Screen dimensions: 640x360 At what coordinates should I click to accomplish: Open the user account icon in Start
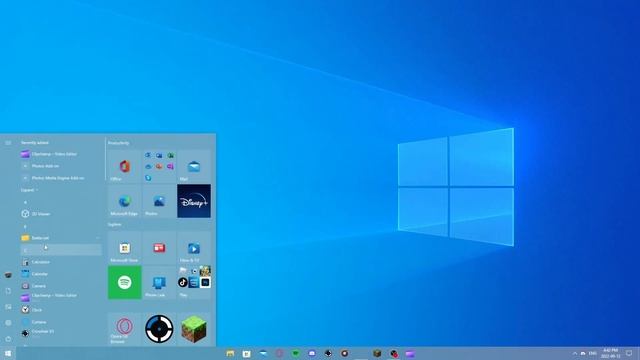point(8,275)
